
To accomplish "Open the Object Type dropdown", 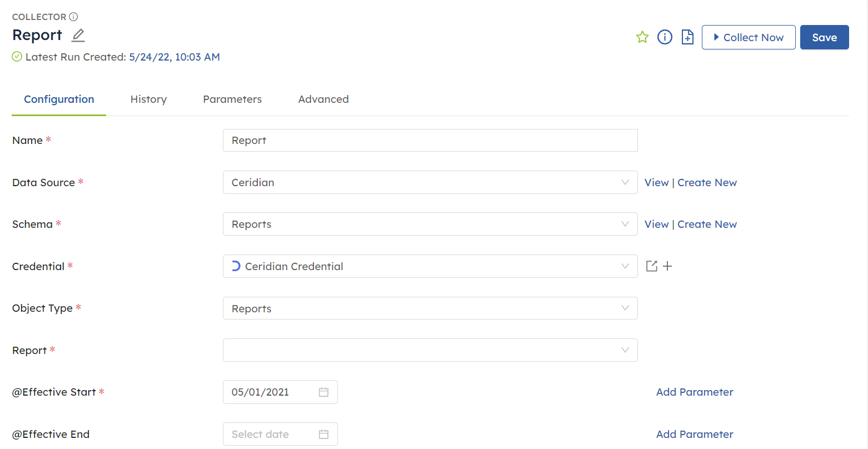I will tap(430, 308).
